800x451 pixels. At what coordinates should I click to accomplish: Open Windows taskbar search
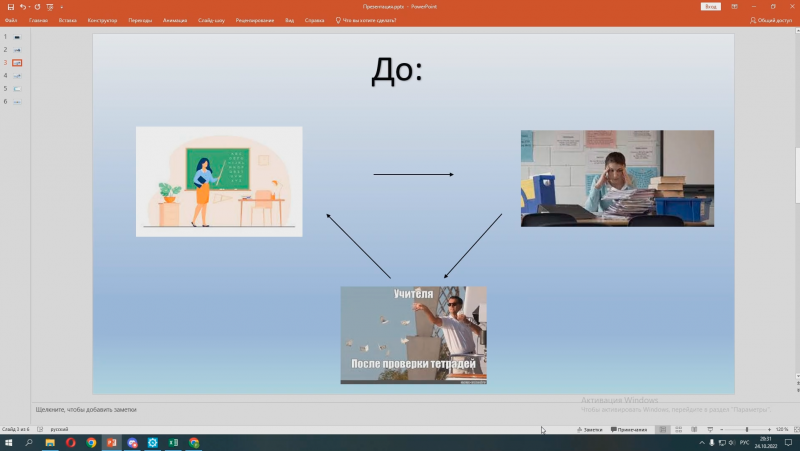click(29, 442)
